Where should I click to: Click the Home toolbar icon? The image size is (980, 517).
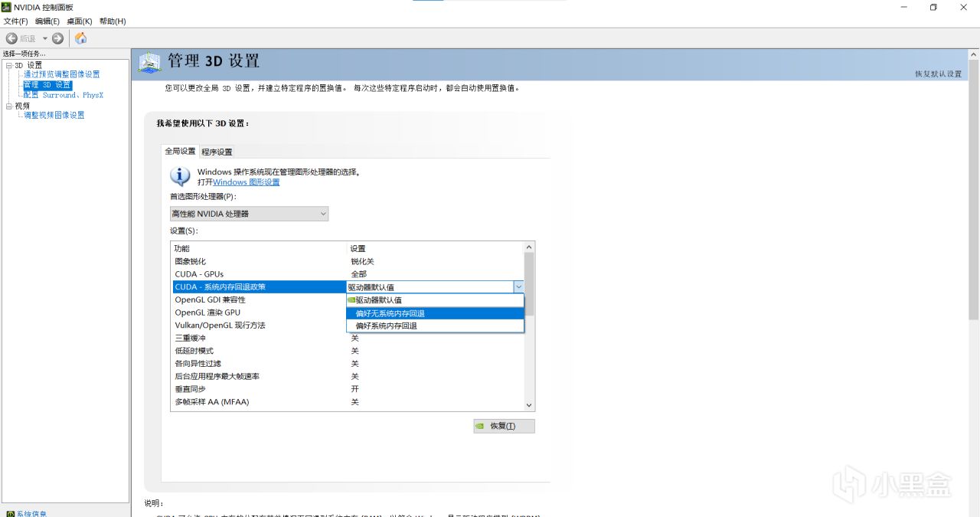pyautogui.click(x=80, y=38)
